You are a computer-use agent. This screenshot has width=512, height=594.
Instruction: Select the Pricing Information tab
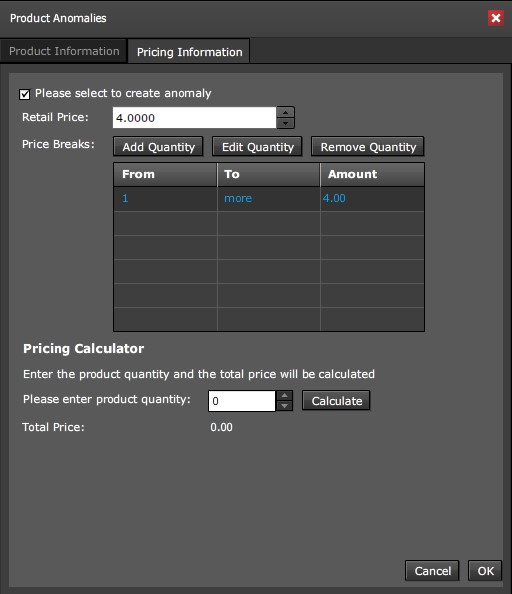(x=189, y=52)
